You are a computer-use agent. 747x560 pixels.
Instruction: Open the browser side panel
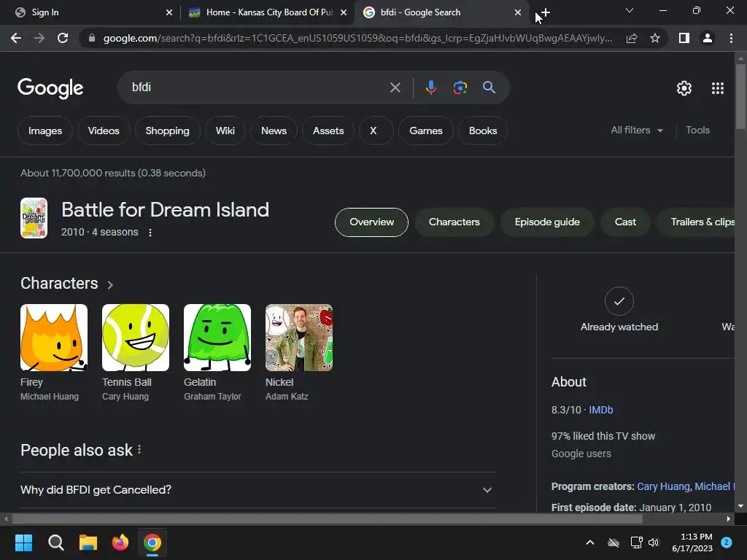[684, 38]
